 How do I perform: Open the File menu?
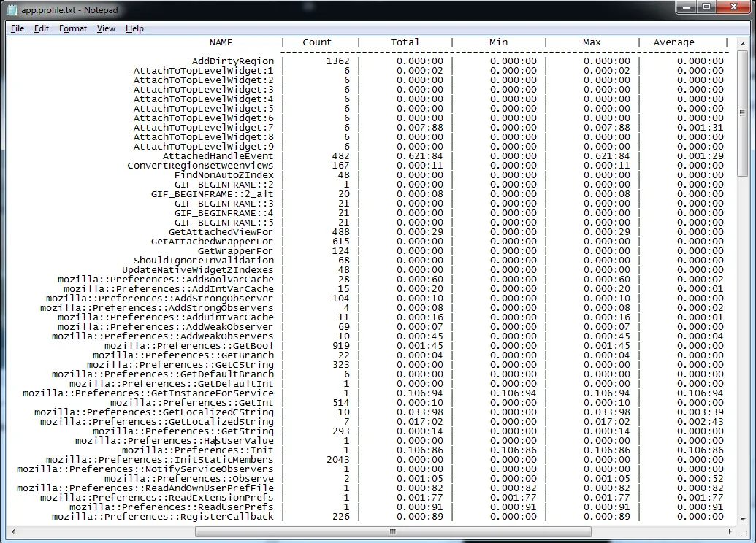click(x=18, y=28)
